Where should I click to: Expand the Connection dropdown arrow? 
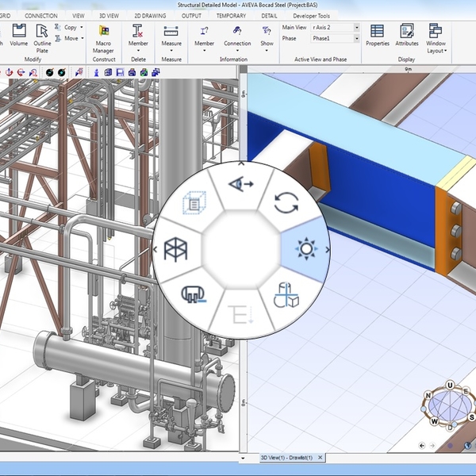tap(237, 51)
